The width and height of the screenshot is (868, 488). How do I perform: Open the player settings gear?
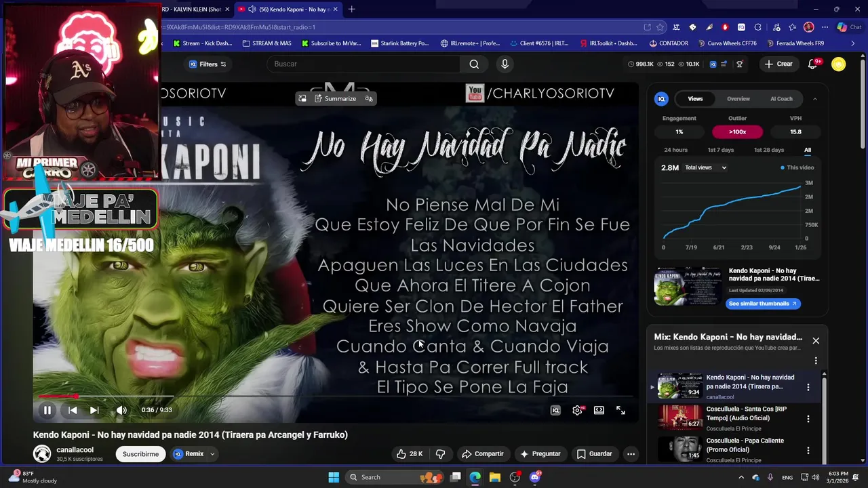(577, 410)
